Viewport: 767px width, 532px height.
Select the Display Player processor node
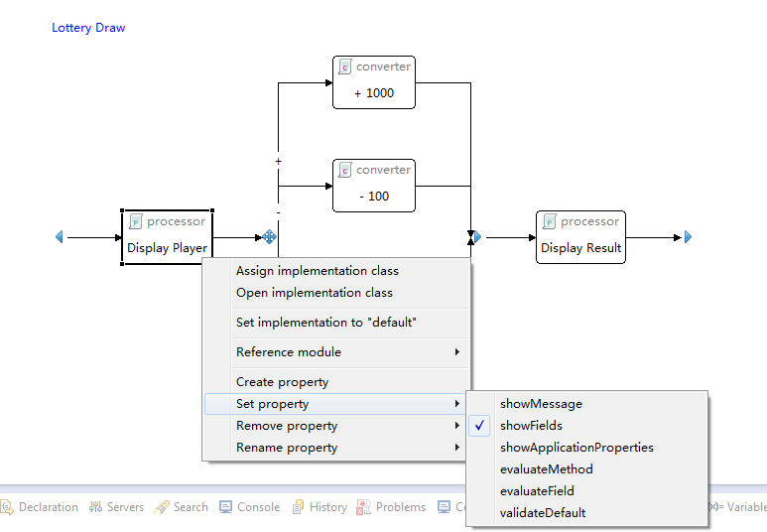167,237
